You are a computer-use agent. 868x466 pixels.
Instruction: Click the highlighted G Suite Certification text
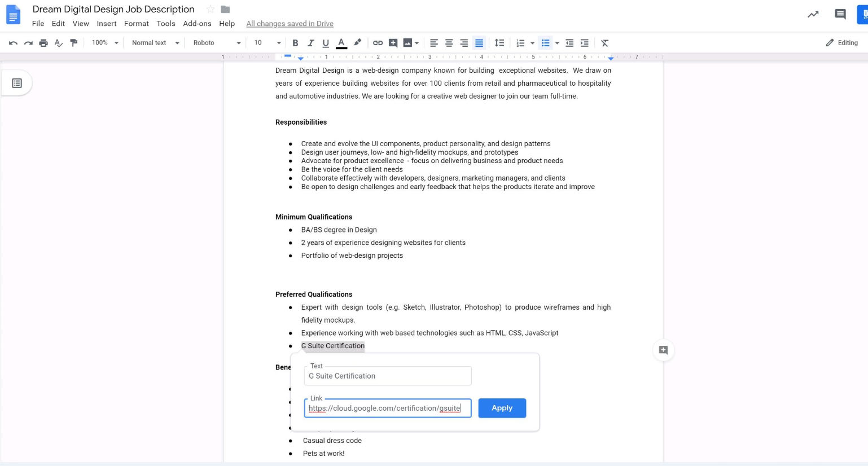[333, 346]
